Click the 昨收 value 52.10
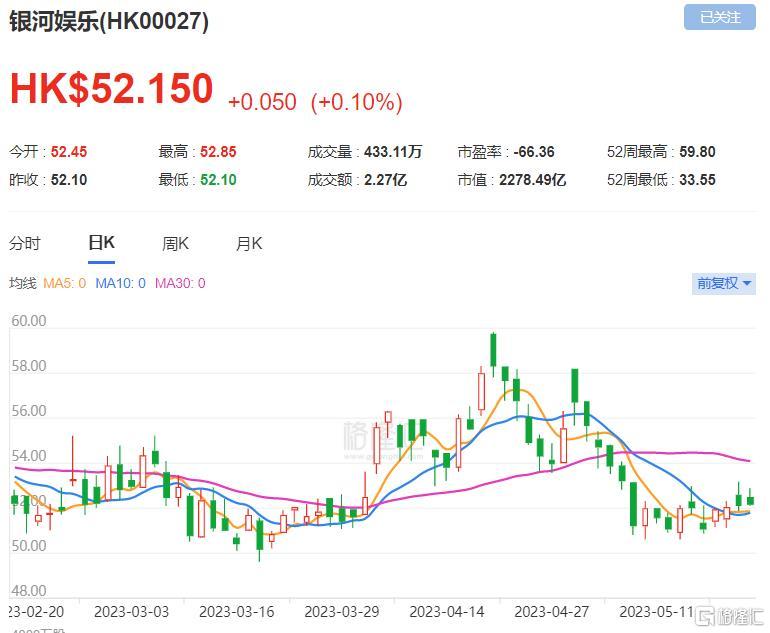770x633 pixels. tap(69, 180)
